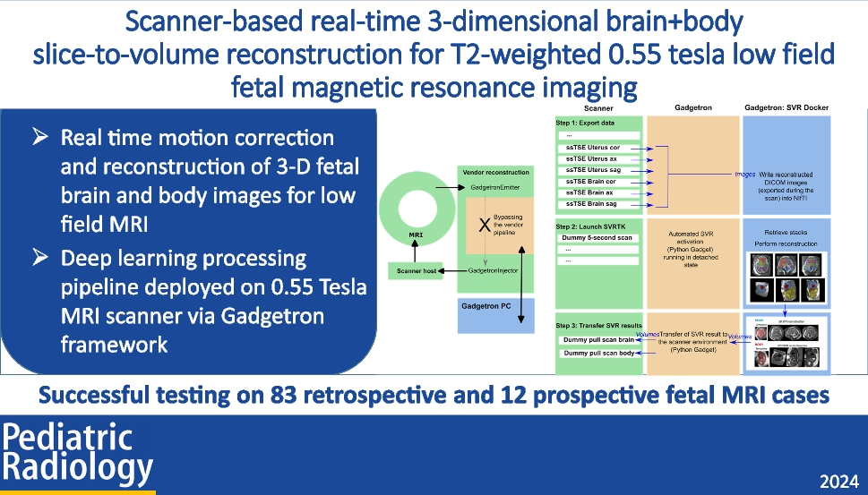Click the GadgetronInjector label
The height and width of the screenshot is (495, 868).
494,269
